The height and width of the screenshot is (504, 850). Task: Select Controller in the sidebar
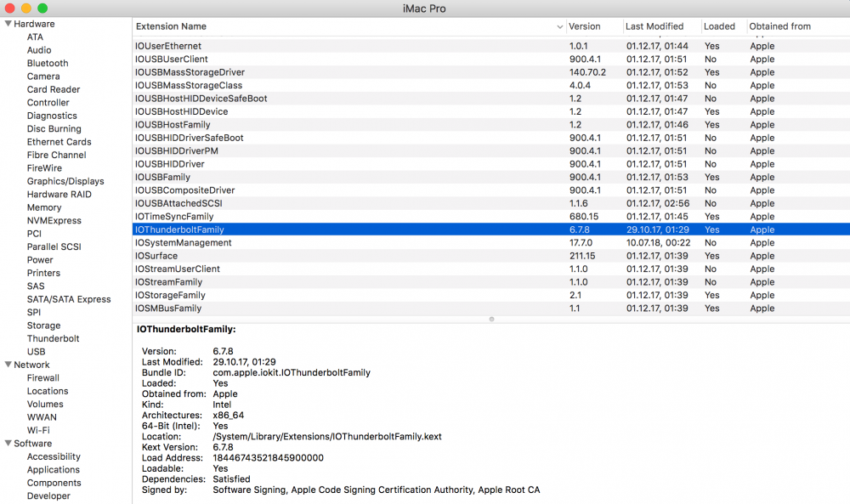(x=48, y=103)
